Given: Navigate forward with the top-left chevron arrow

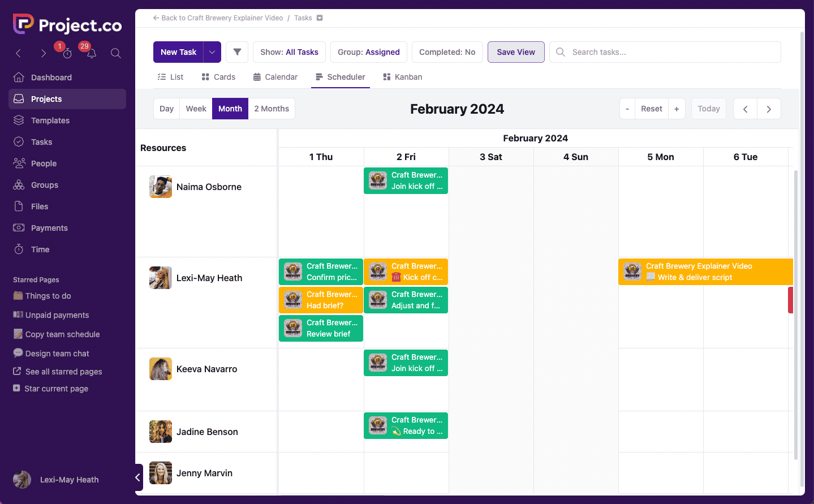Looking at the screenshot, I should [x=43, y=53].
